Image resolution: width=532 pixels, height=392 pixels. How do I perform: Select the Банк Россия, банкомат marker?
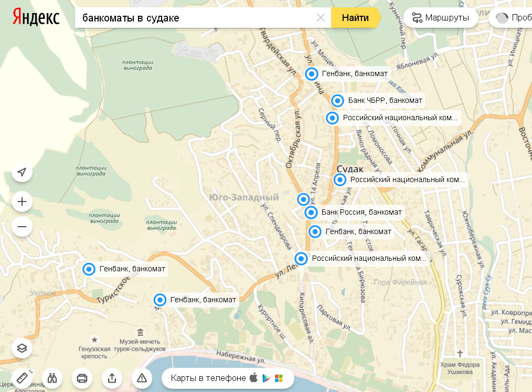click(x=311, y=213)
